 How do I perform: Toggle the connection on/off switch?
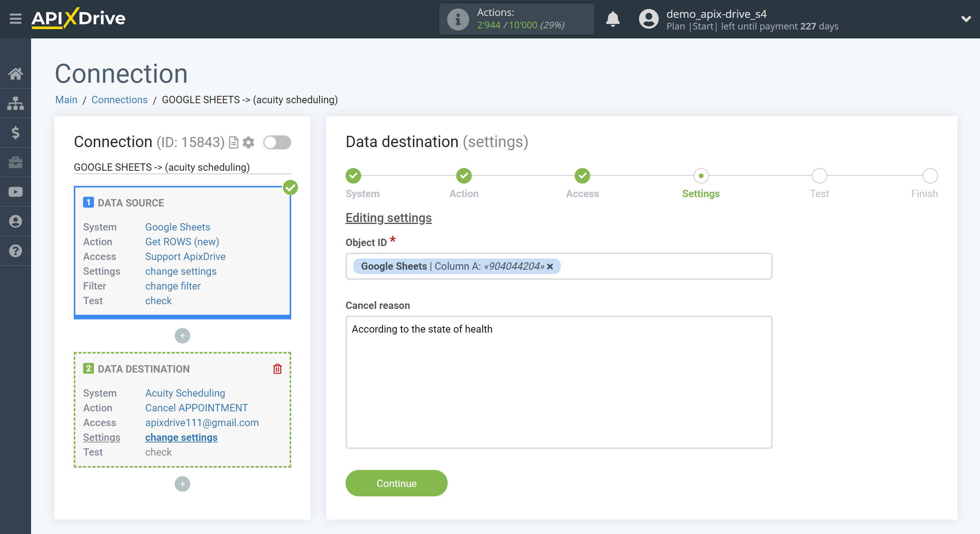click(277, 142)
